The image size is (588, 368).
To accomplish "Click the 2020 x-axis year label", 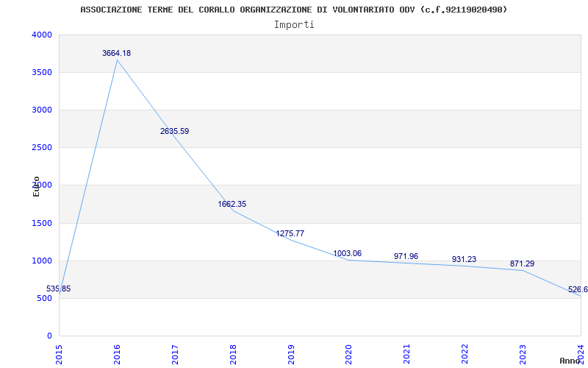I will coord(348,355).
